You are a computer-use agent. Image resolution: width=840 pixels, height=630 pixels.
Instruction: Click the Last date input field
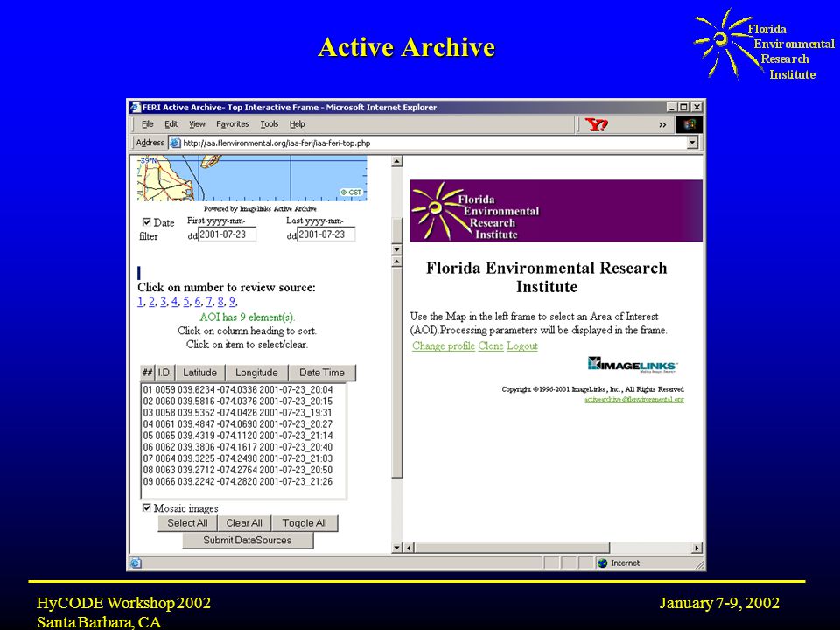326,234
